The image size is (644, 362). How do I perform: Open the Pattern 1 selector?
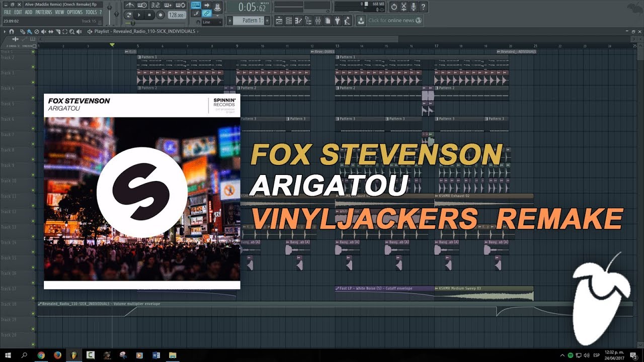point(250,21)
